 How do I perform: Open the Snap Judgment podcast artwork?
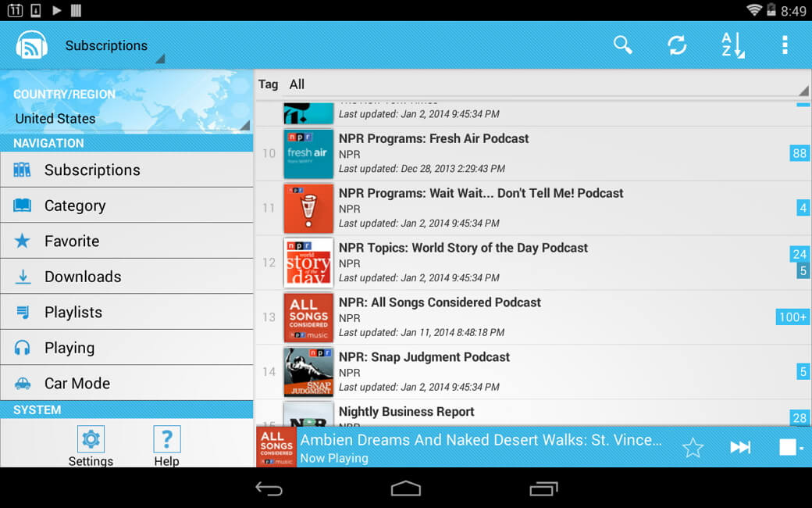click(308, 372)
